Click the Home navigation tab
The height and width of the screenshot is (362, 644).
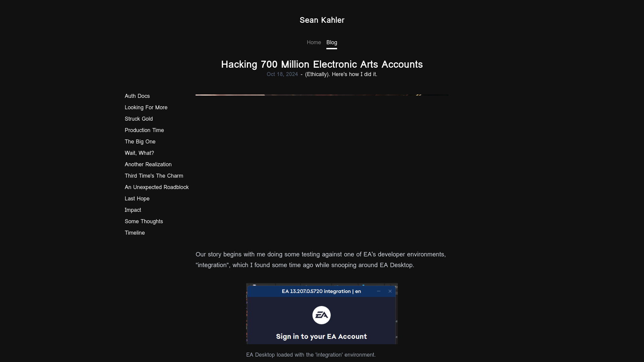pos(314,43)
